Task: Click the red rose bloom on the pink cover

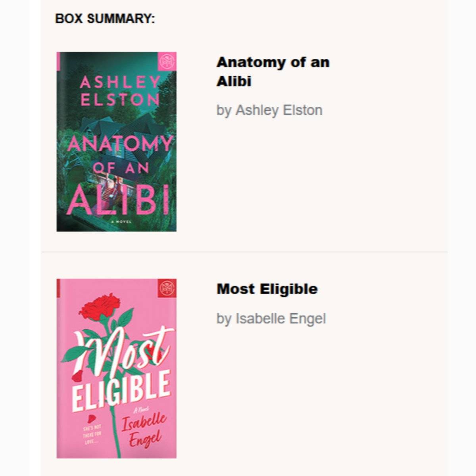Action: [x=103, y=306]
